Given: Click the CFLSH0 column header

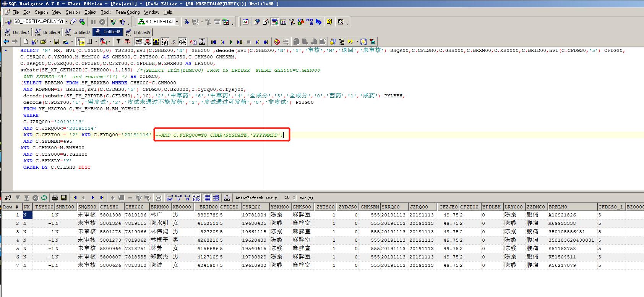Looking at the screenshot, I should tap(110, 207).
